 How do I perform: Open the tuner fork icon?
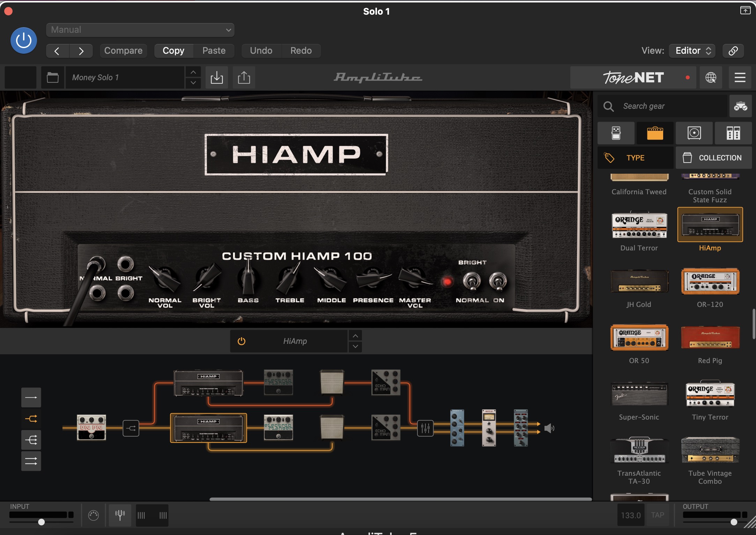120,515
